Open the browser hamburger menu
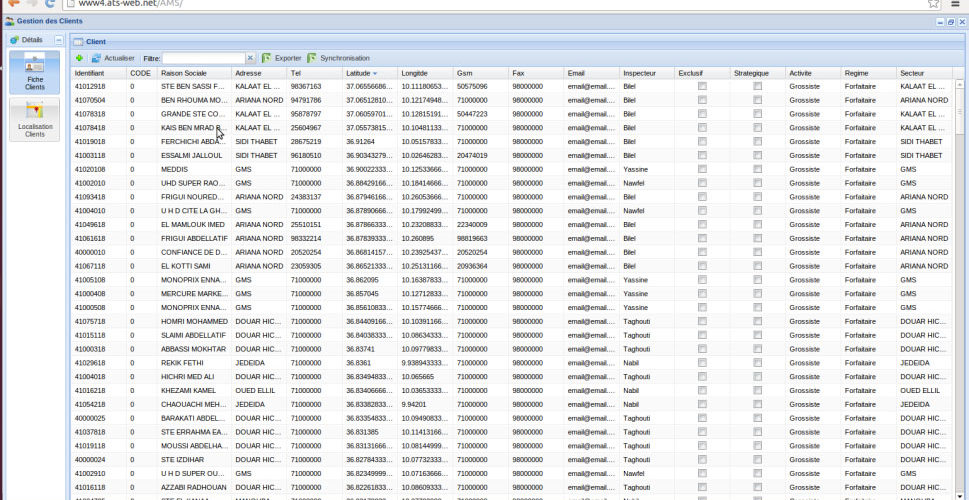969x500 pixels. (x=955, y=4)
